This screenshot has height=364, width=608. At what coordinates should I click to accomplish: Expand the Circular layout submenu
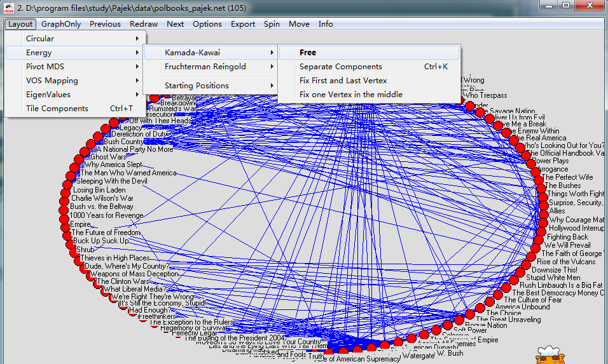click(76, 38)
